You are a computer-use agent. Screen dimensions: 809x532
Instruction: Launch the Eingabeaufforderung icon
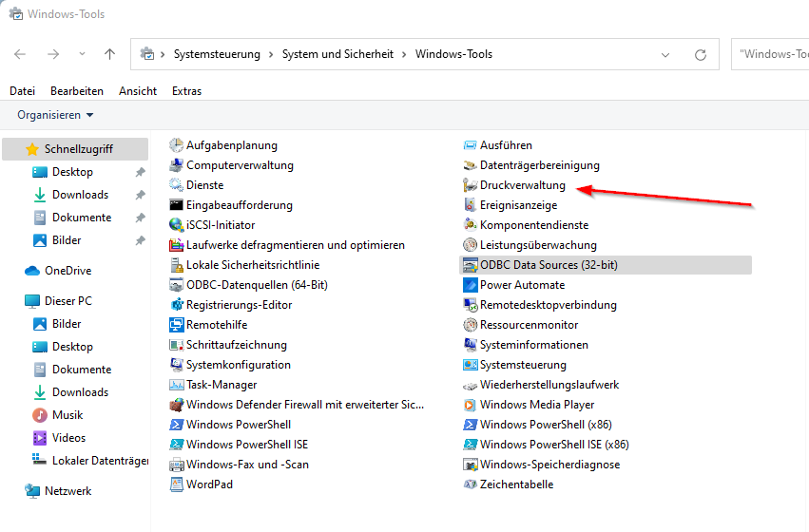(x=177, y=205)
